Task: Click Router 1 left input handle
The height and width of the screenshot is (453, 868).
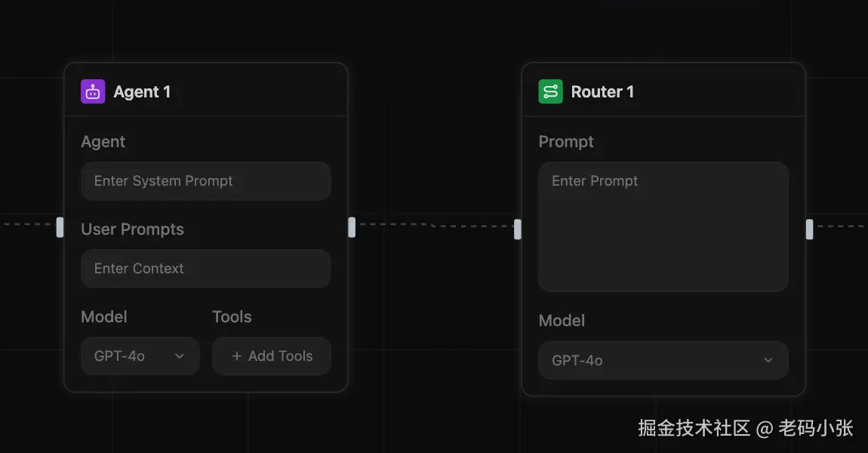Action: point(518,229)
